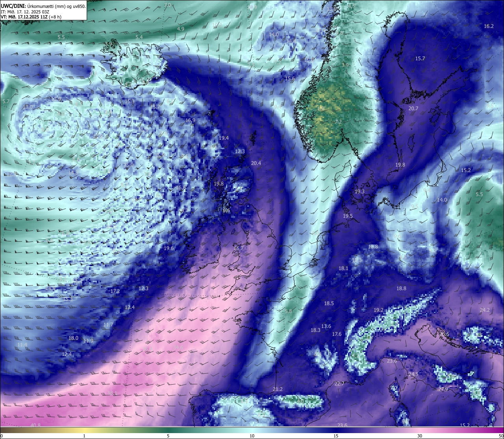504x439 pixels.
Task: Click the map value 19.3
Action: [359, 191]
